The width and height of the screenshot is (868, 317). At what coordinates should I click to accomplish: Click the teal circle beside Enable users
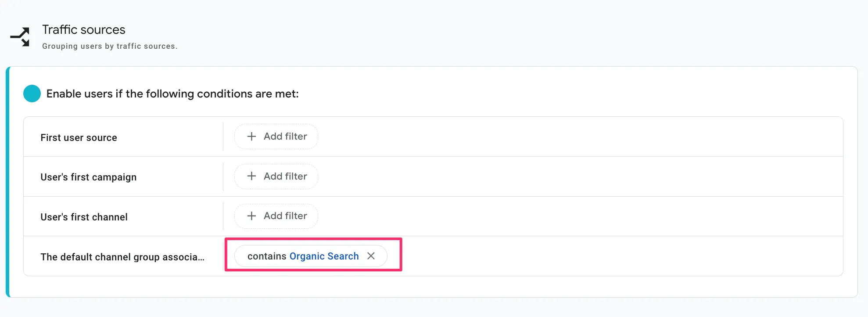coord(32,94)
